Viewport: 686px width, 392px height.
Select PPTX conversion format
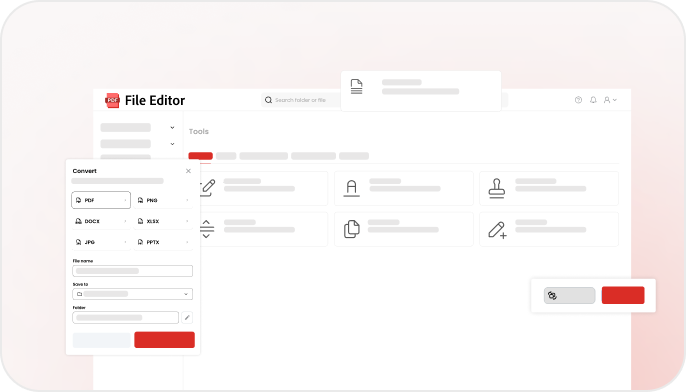tap(163, 242)
